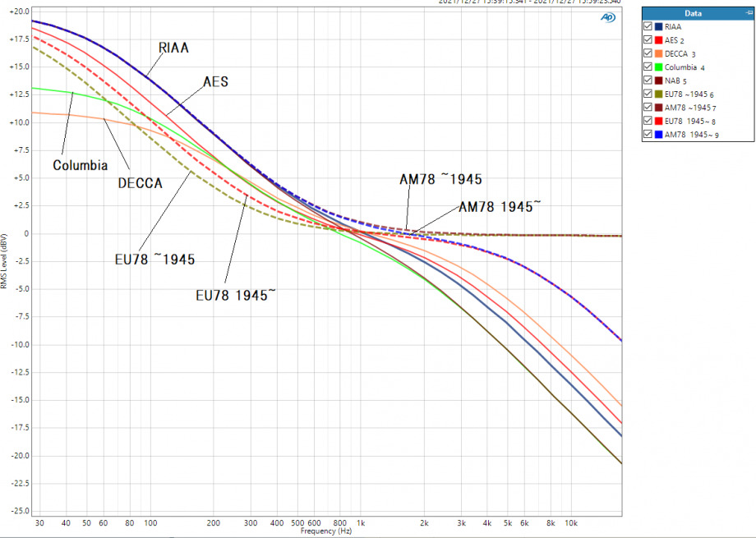This screenshot has height=538, width=756.
Task: Click the dark red NAB 5 color swatch
Action: [x=658, y=80]
